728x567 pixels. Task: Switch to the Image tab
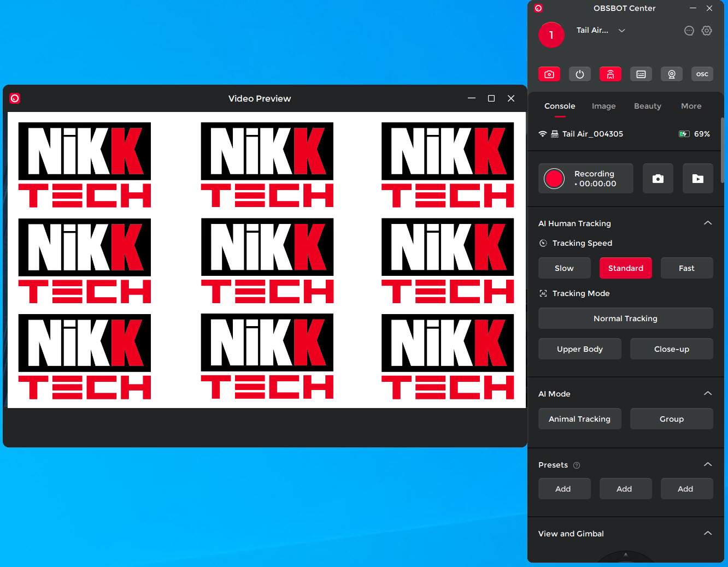tap(604, 106)
